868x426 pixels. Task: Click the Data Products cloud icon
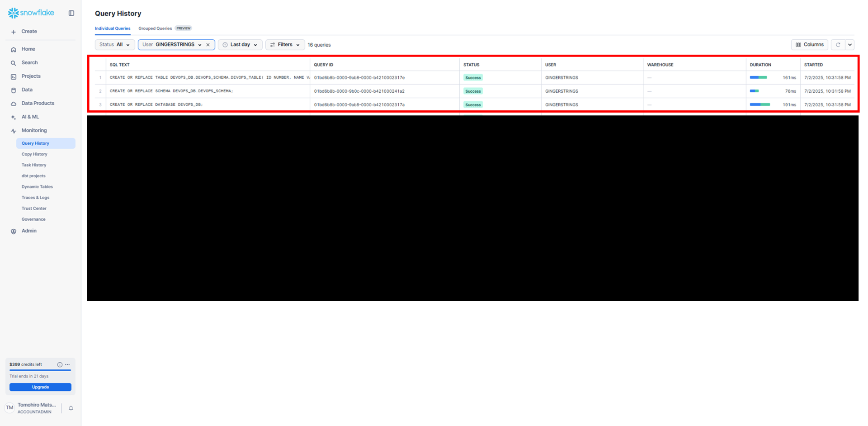(x=14, y=104)
